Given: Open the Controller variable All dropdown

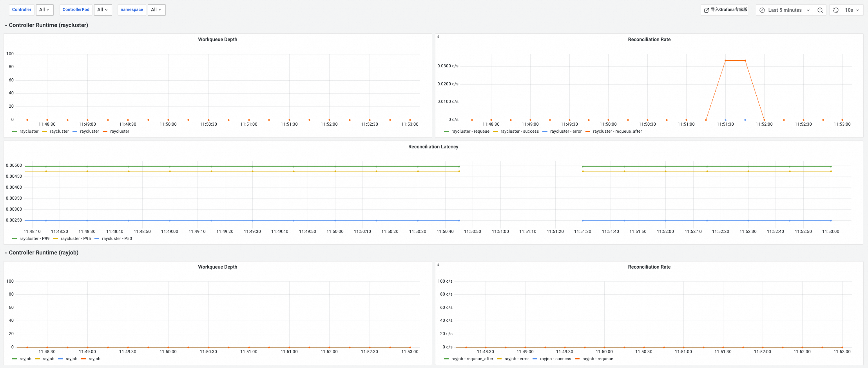Looking at the screenshot, I should [x=45, y=10].
